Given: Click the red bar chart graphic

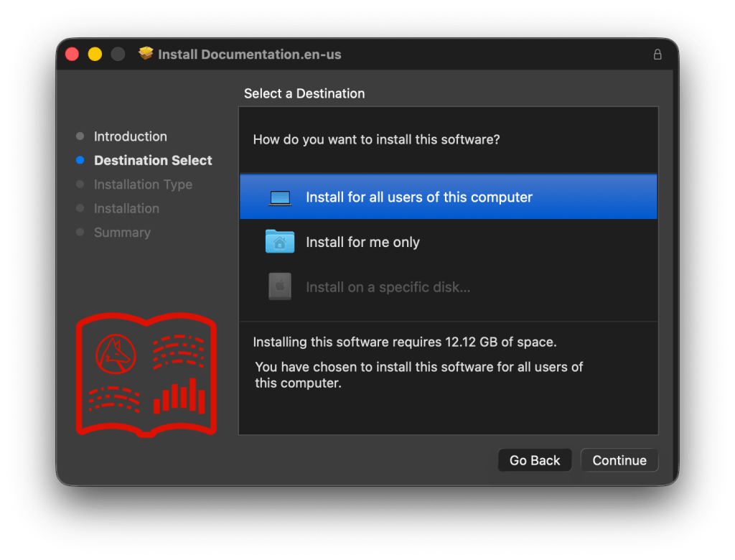Looking at the screenshot, I should point(179,397).
